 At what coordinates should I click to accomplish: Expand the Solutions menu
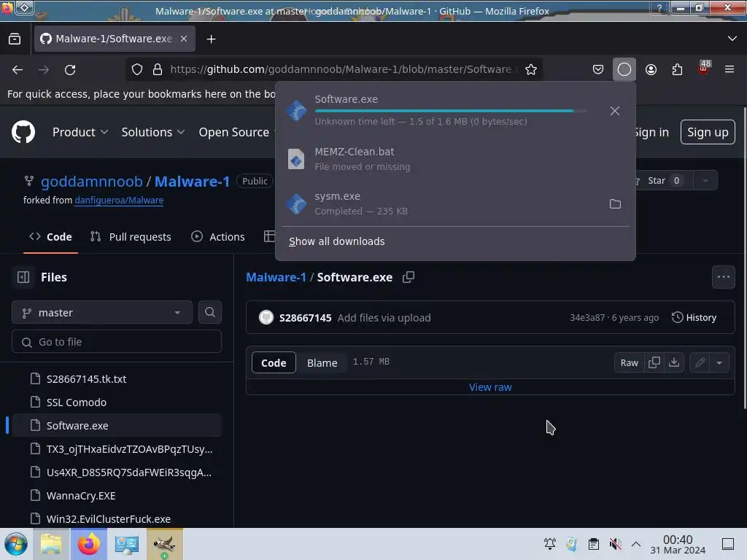tap(153, 132)
